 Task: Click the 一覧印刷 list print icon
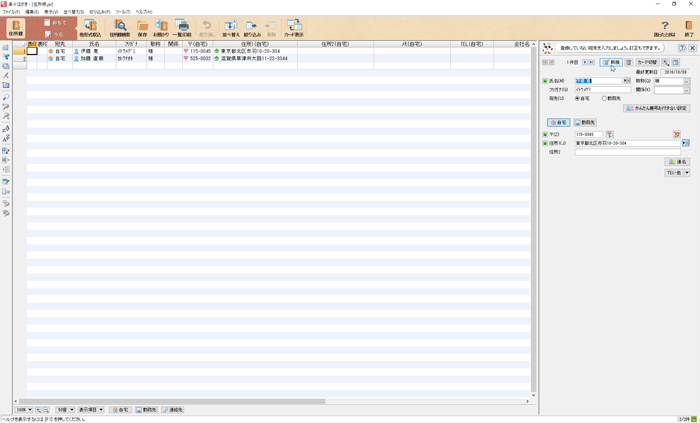click(182, 28)
